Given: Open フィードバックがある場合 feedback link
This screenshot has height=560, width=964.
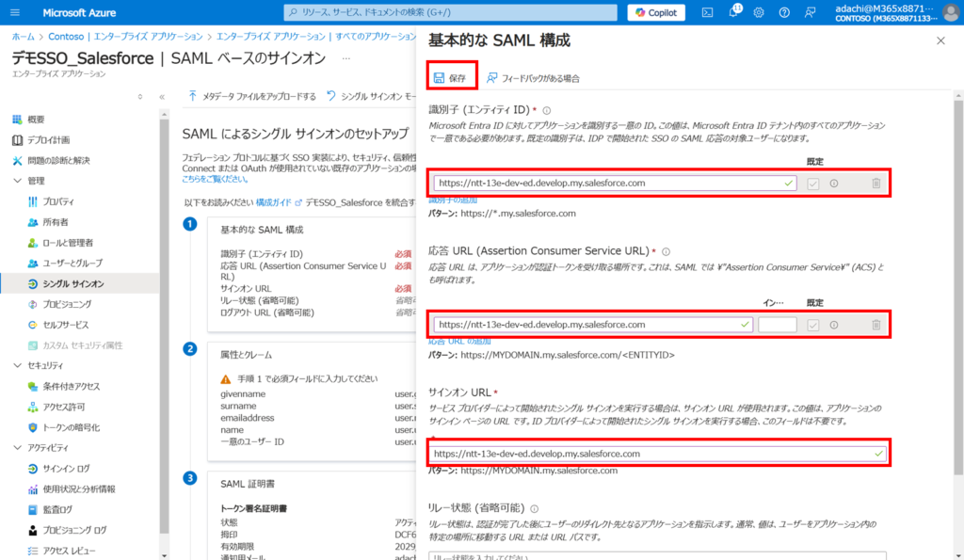Looking at the screenshot, I should click(x=533, y=78).
